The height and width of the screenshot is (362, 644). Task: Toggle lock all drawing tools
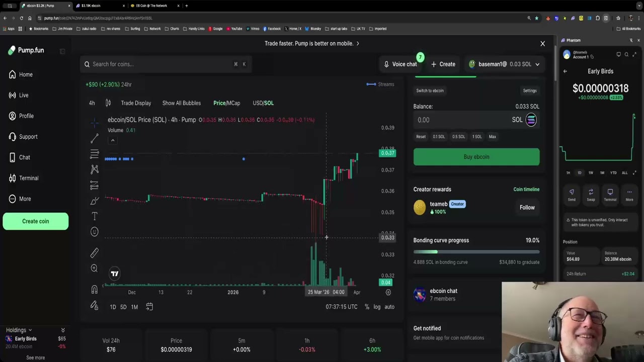pos(94,306)
